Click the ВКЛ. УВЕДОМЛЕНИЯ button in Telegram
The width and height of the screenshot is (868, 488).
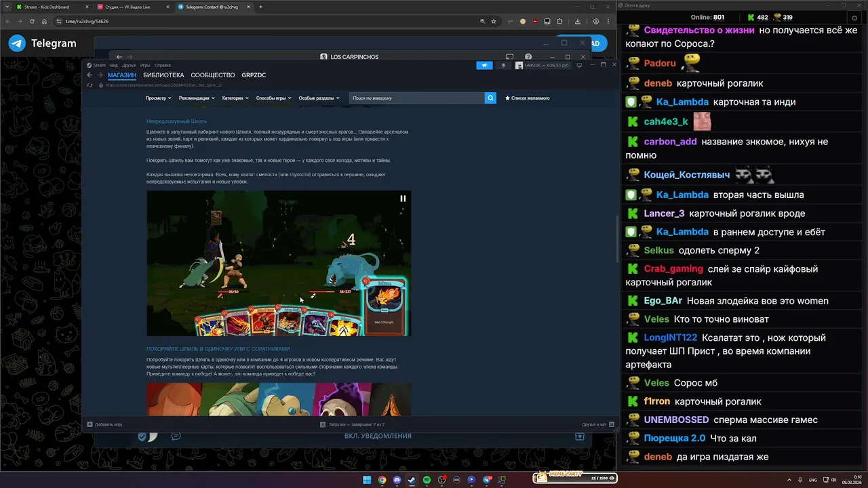pos(378,436)
